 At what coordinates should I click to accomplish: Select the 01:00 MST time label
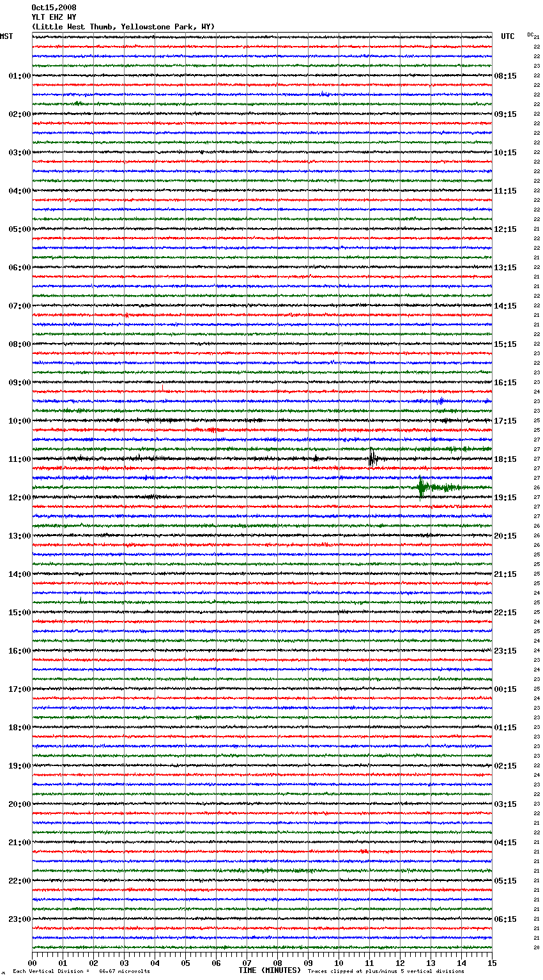(x=20, y=76)
